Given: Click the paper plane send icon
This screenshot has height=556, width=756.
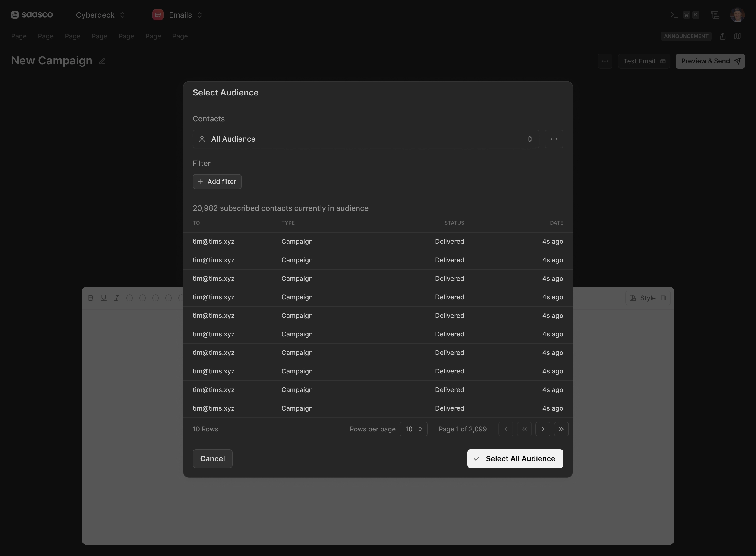Looking at the screenshot, I should [737, 61].
